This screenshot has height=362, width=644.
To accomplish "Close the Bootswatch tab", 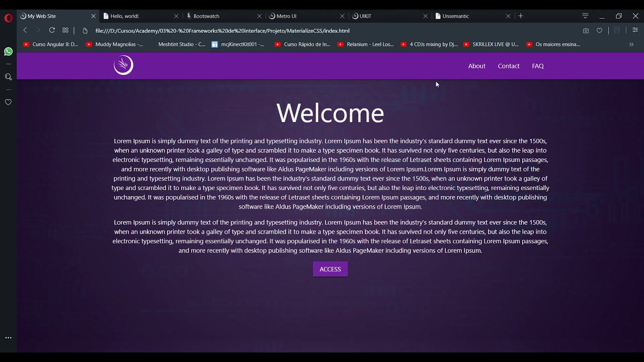I will coord(259,16).
